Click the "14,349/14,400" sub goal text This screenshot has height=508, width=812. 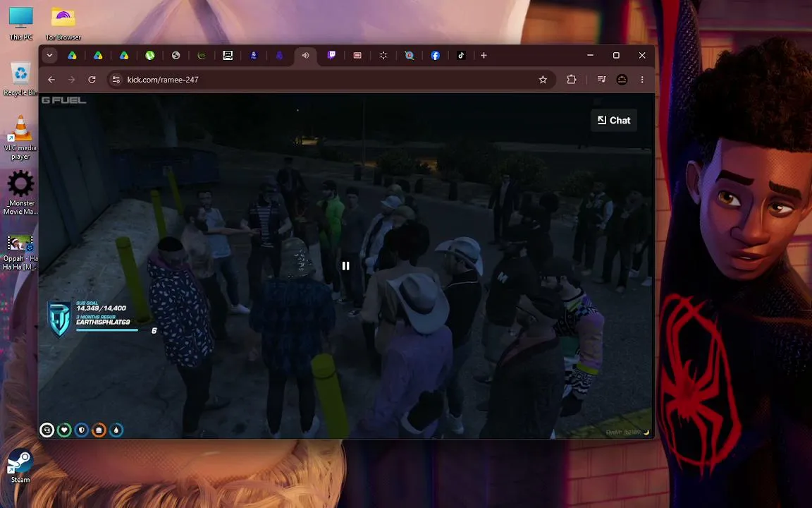point(101,308)
